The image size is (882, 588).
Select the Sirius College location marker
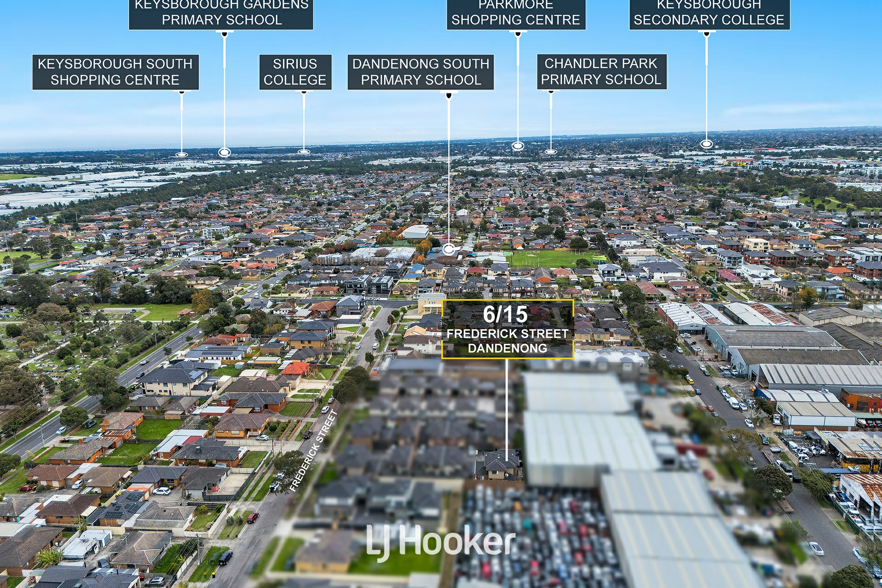(304, 152)
